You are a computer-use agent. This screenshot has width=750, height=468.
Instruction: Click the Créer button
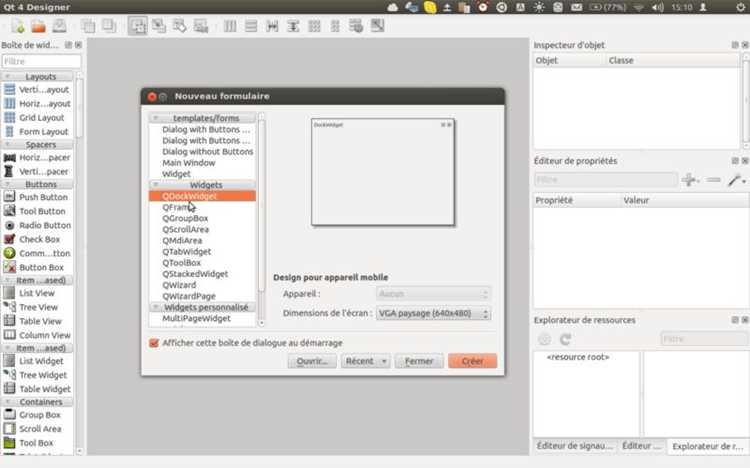[473, 361]
